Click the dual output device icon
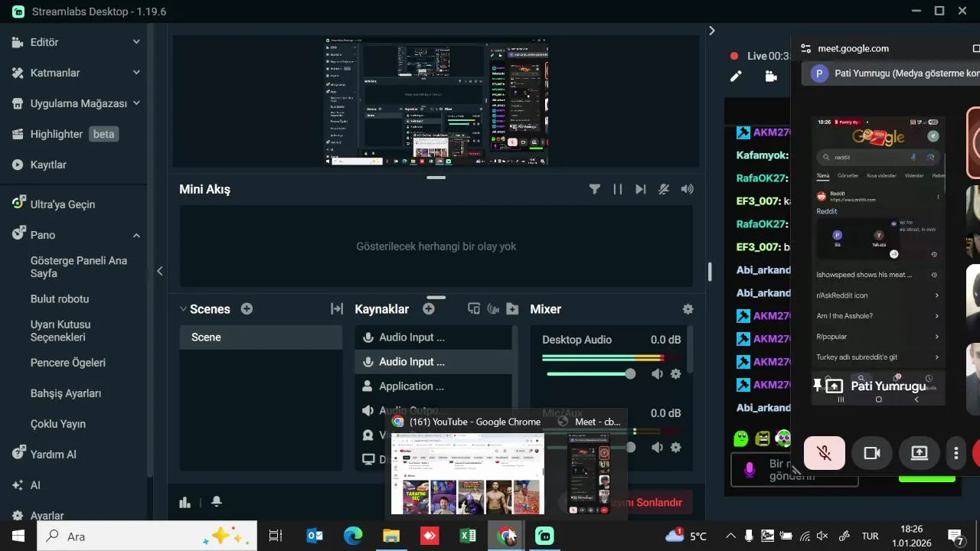The image size is (980, 551). pyautogui.click(x=474, y=309)
